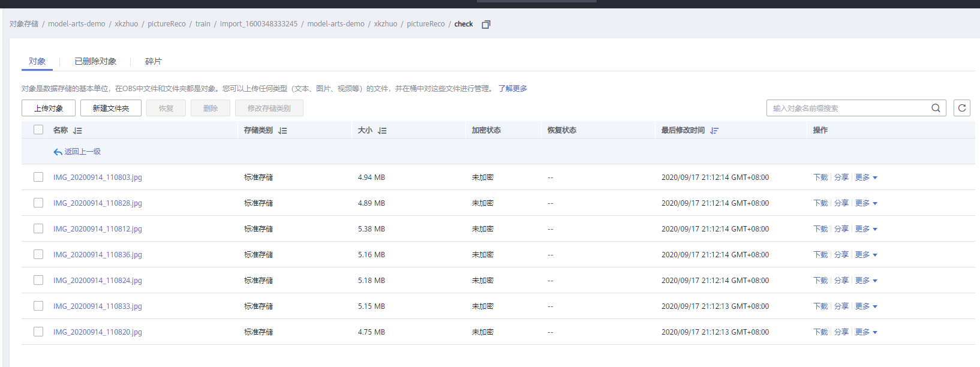Image resolution: width=980 pixels, height=367 pixels.
Task: Open file IMG_20200914_110836.jpg
Action: [x=98, y=255]
